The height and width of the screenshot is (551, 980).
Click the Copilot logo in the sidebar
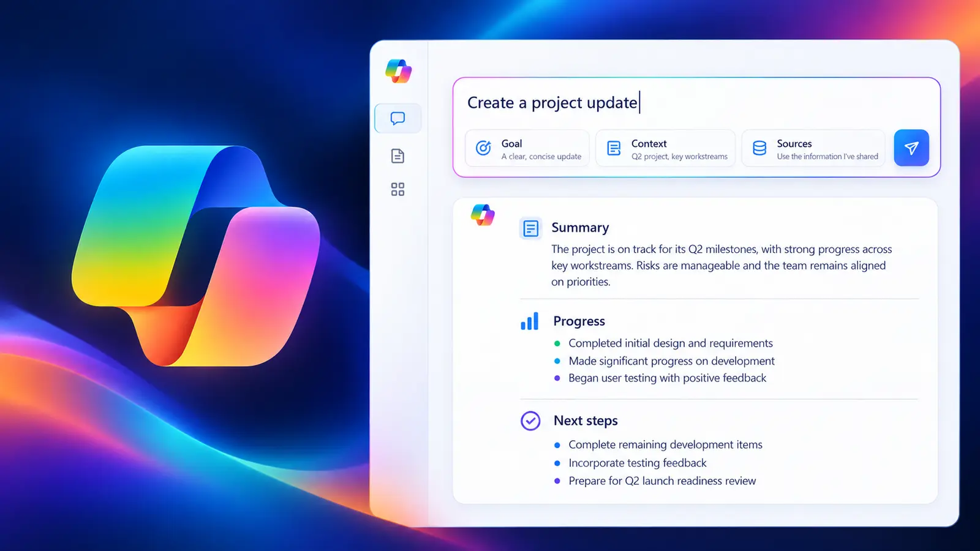(399, 71)
